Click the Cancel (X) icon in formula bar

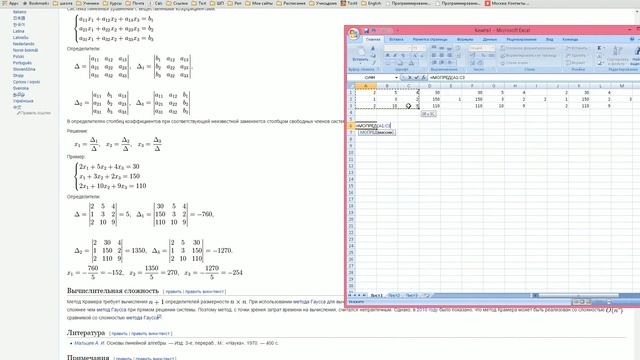point(410,78)
